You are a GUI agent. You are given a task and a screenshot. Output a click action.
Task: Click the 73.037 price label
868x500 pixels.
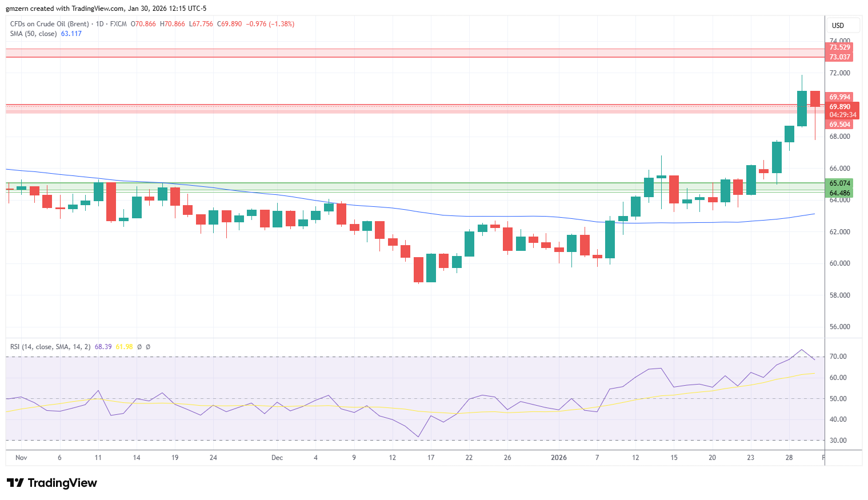pos(839,57)
